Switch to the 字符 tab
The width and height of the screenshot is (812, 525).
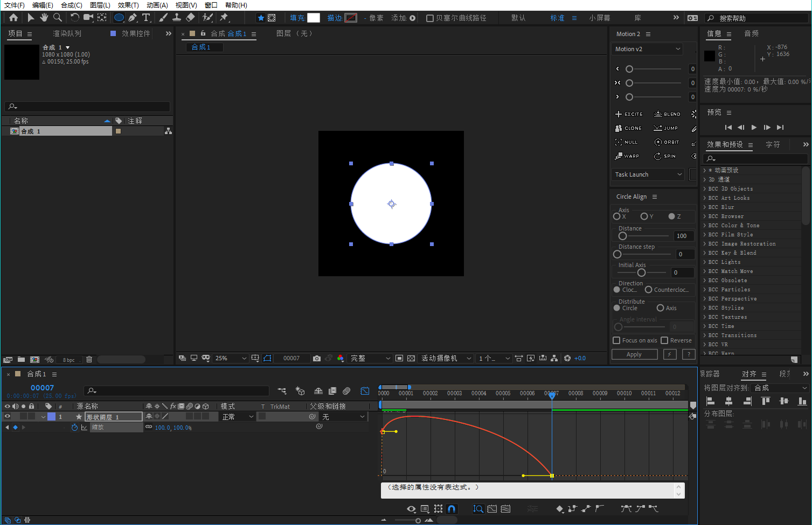click(x=773, y=144)
